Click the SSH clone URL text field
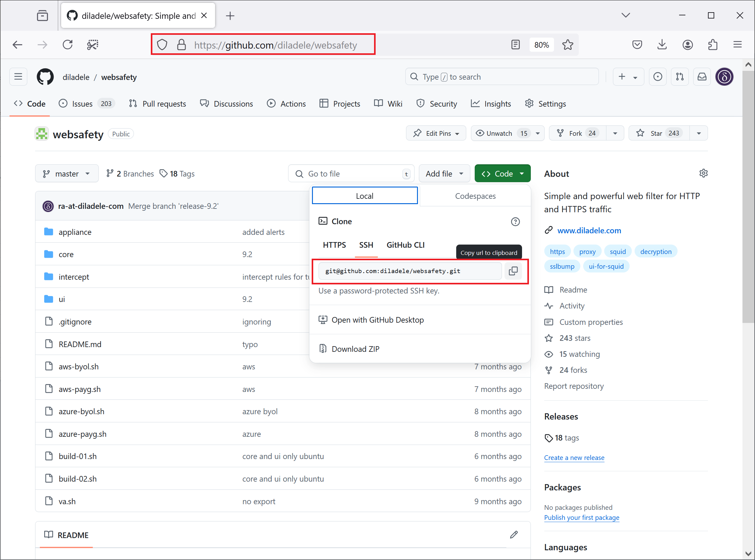 coord(410,271)
